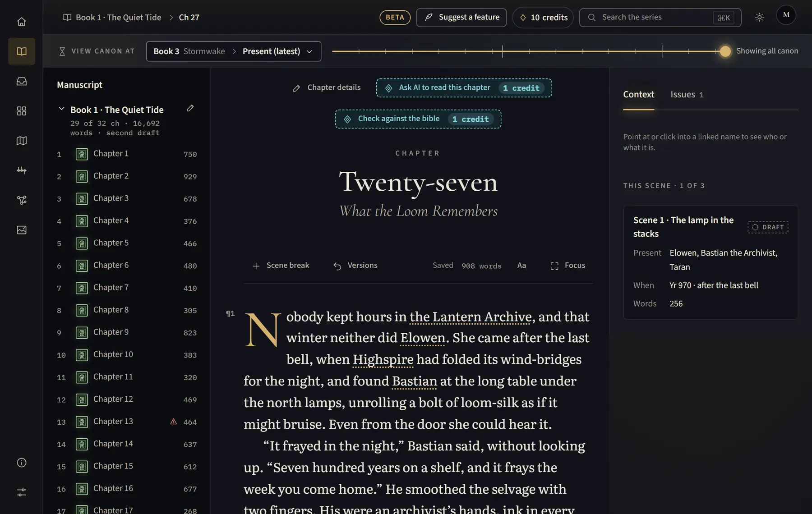The width and height of the screenshot is (812, 514).
Task: Open Chapter details
Action: (327, 87)
